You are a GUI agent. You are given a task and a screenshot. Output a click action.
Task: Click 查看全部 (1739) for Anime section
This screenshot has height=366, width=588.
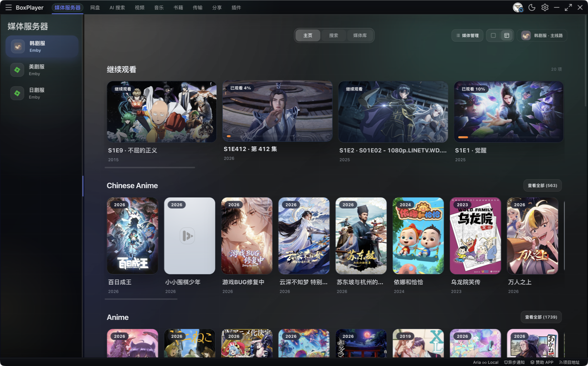coord(541,317)
